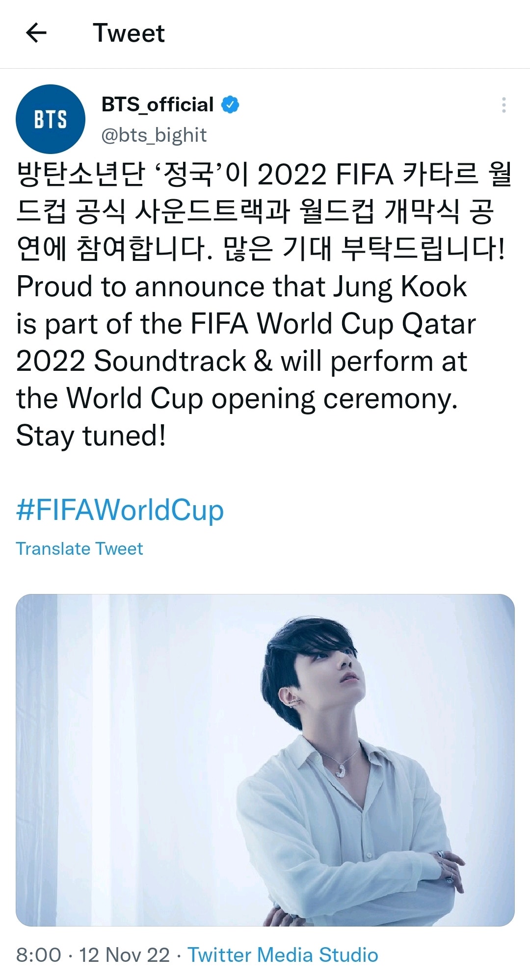Tap the Tweet page header title

click(x=129, y=33)
